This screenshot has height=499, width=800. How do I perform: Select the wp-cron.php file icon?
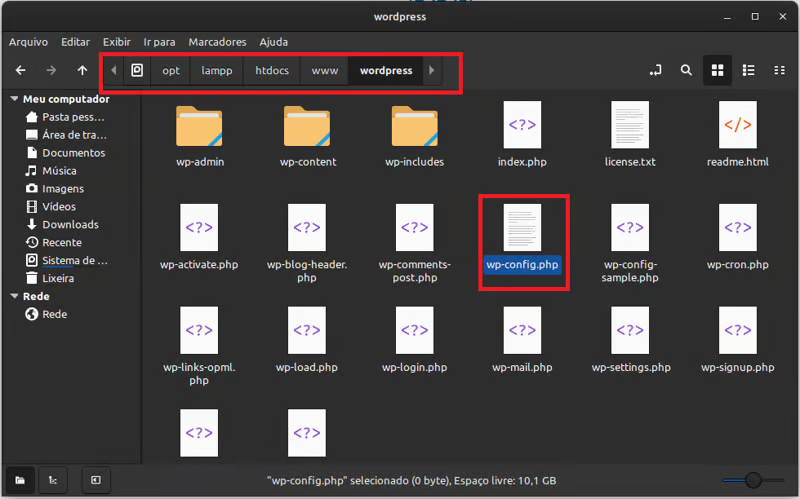(738, 228)
